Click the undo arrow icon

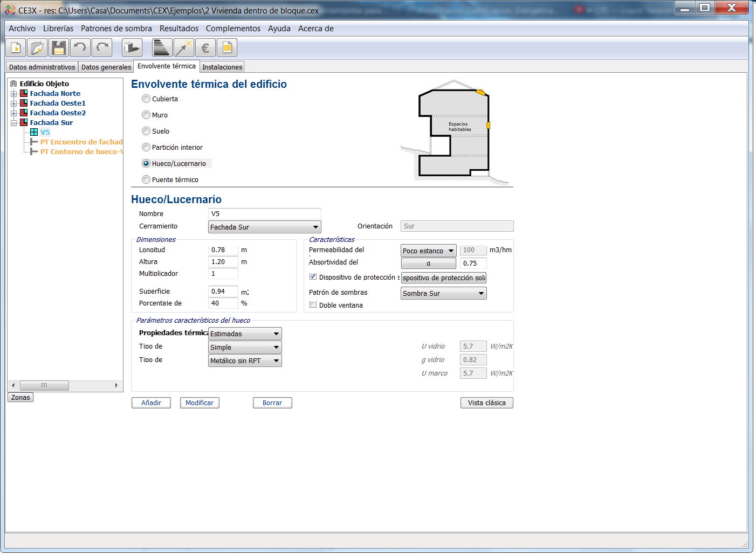80,48
